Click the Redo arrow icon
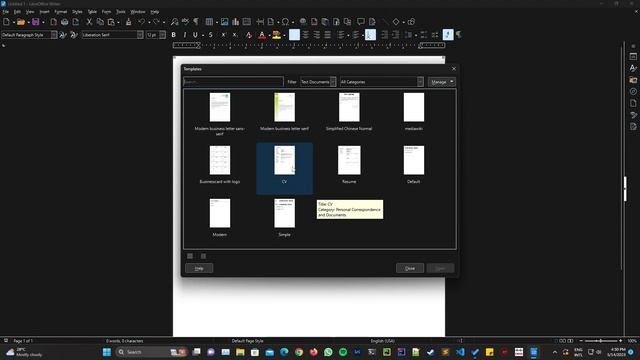The image size is (640, 360). point(156,22)
